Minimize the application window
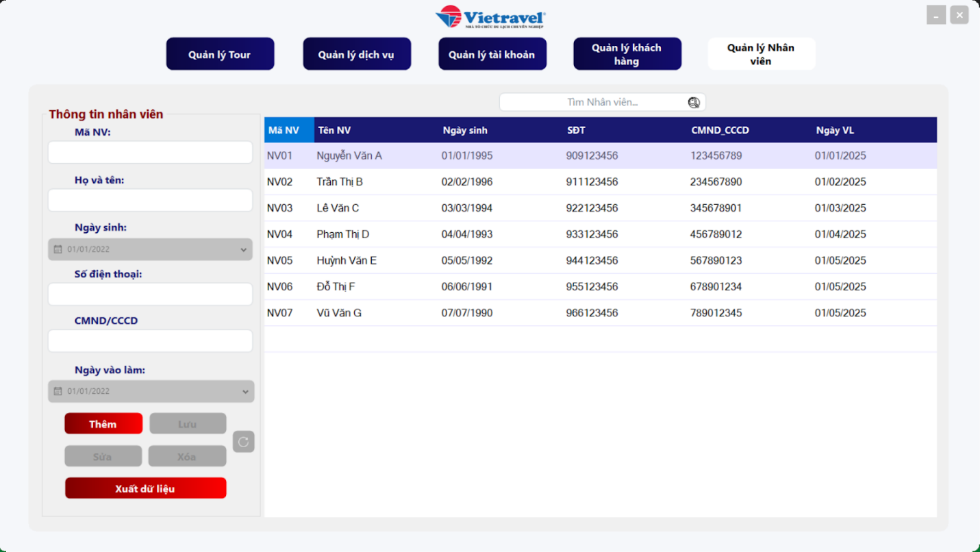 point(936,15)
